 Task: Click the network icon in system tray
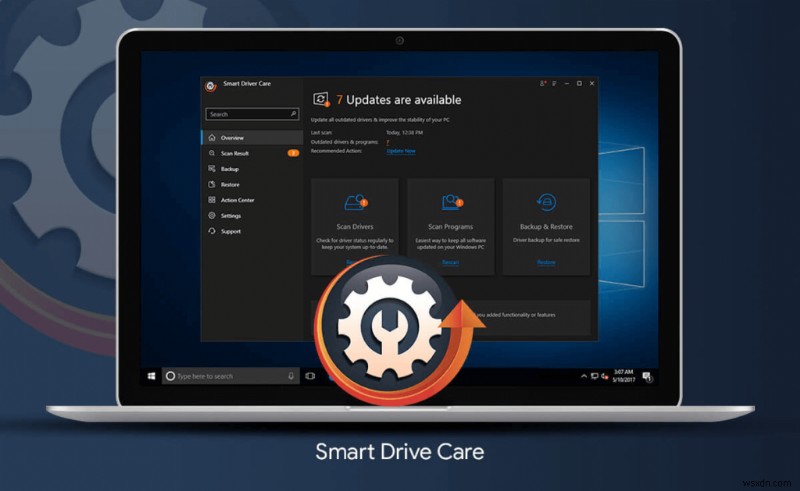pyautogui.click(x=594, y=376)
